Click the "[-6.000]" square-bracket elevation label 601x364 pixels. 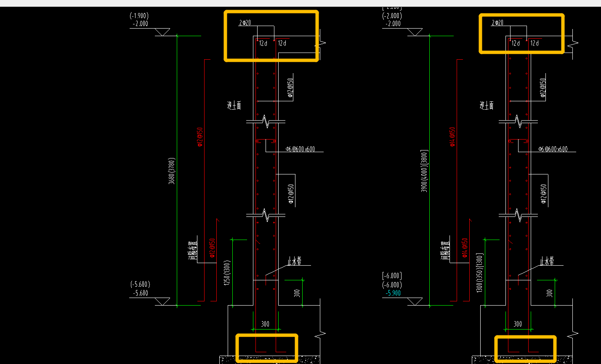(392, 276)
